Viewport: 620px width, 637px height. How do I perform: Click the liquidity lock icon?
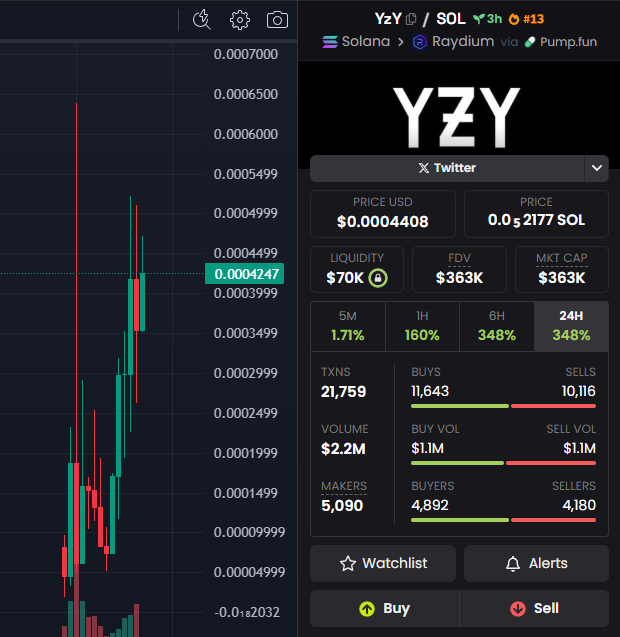377,278
